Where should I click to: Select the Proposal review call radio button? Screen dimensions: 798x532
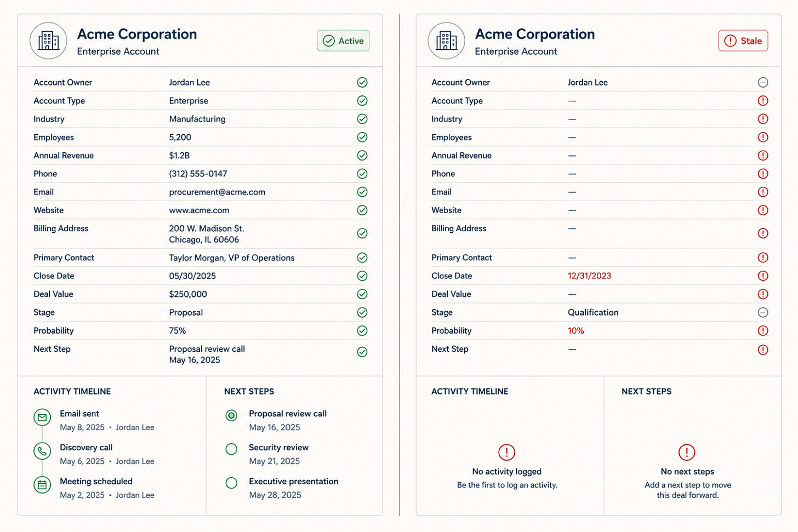tap(231, 415)
